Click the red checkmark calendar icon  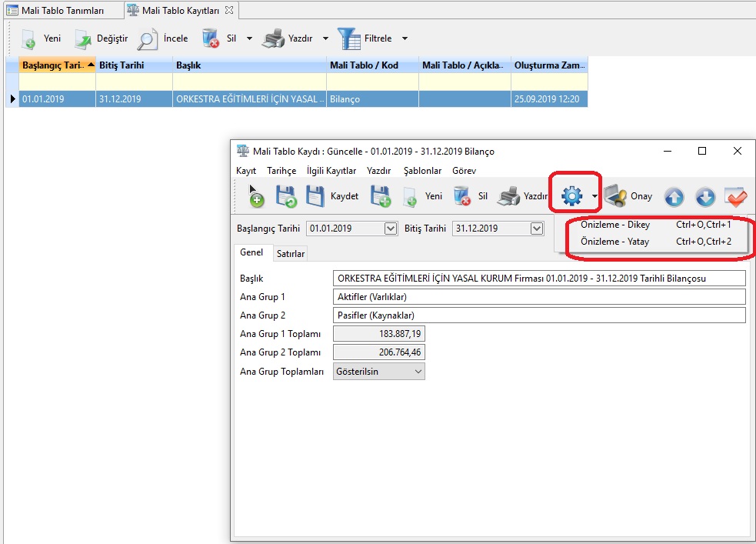pos(736,197)
